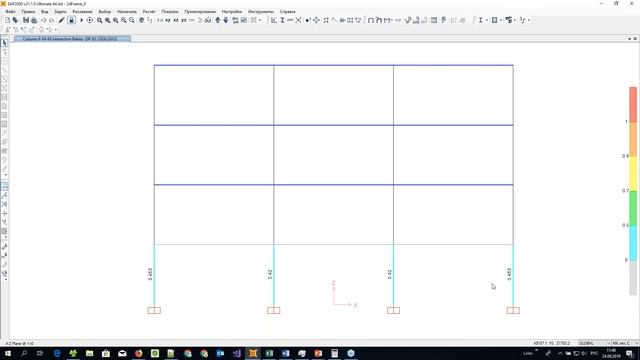Open the Help menu (Справка)
640x360 pixels.
(x=287, y=11)
